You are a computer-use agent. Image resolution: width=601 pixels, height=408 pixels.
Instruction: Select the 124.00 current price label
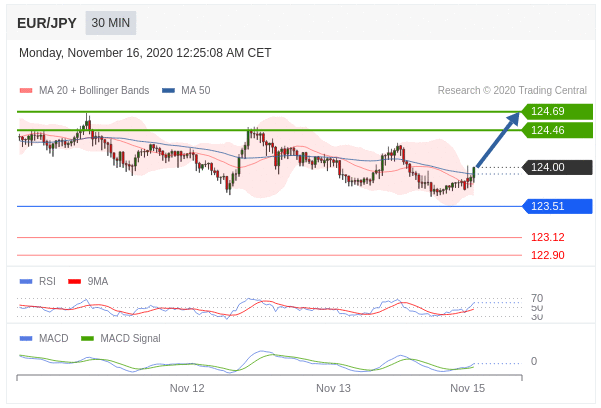[x=558, y=167]
